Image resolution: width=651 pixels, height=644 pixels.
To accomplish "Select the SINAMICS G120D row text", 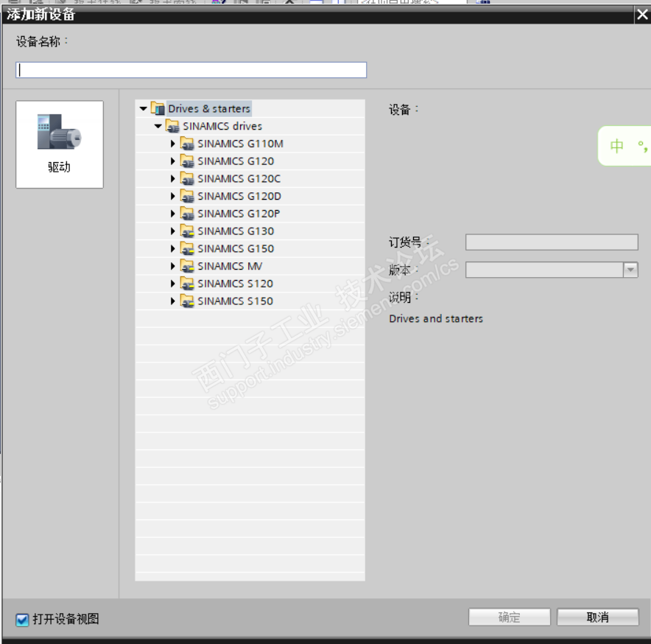I will [239, 196].
